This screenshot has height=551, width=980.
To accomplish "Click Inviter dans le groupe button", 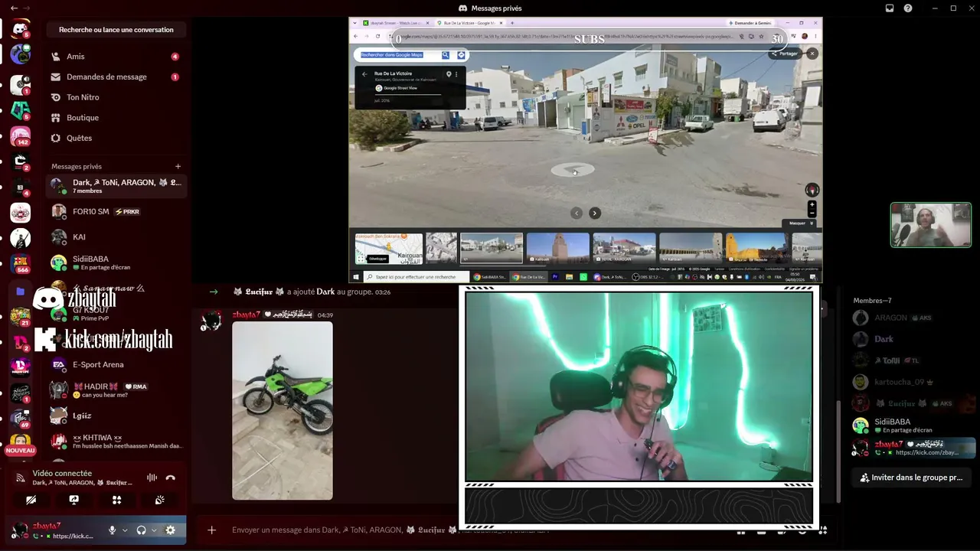I will click(910, 478).
